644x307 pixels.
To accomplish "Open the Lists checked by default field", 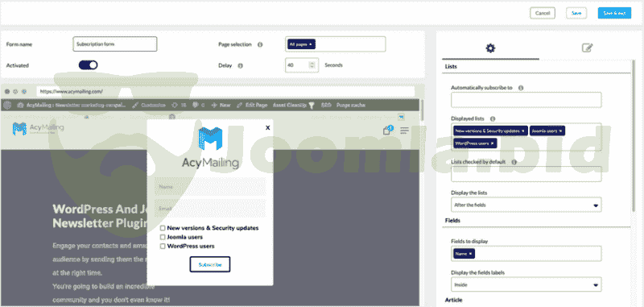I will point(526,174).
